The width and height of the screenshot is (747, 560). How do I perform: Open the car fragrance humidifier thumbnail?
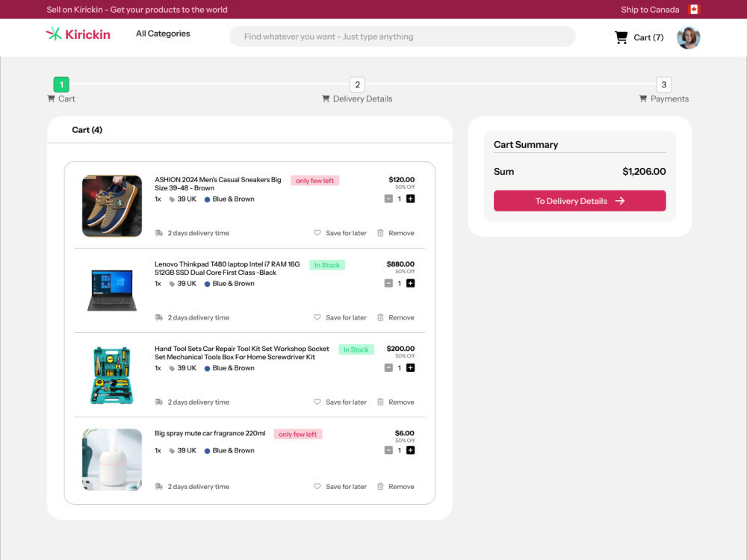[x=112, y=459]
